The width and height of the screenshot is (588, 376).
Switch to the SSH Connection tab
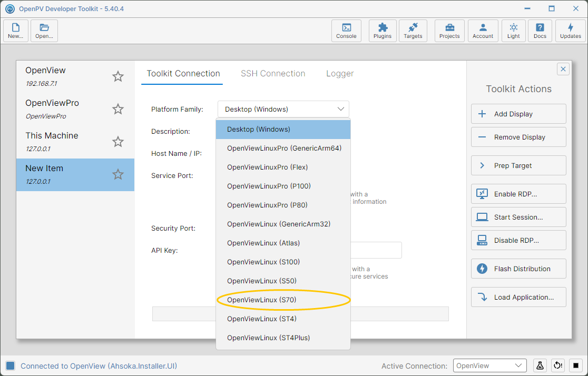click(x=273, y=74)
